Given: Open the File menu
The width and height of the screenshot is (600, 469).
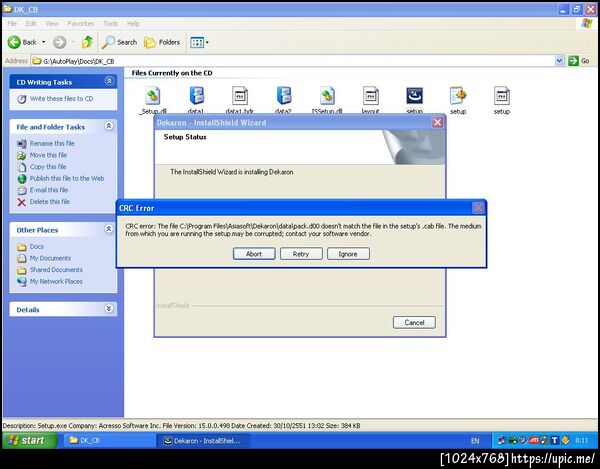Looking at the screenshot, I should [12, 24].
